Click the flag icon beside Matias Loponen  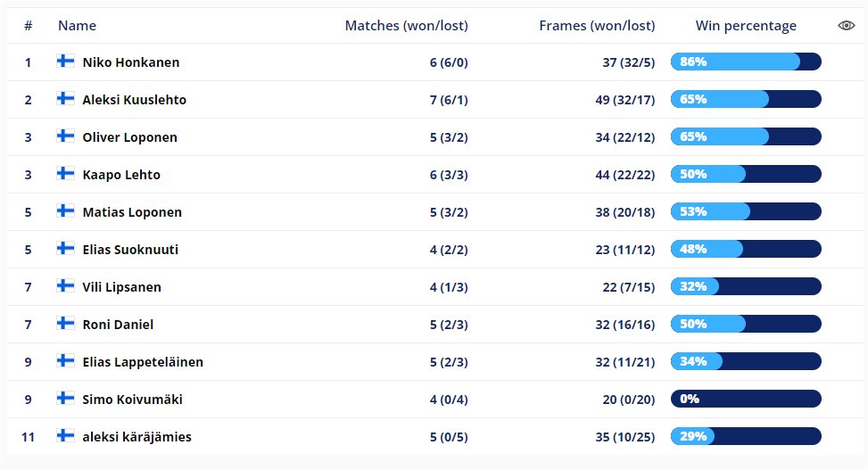point(66,211)
